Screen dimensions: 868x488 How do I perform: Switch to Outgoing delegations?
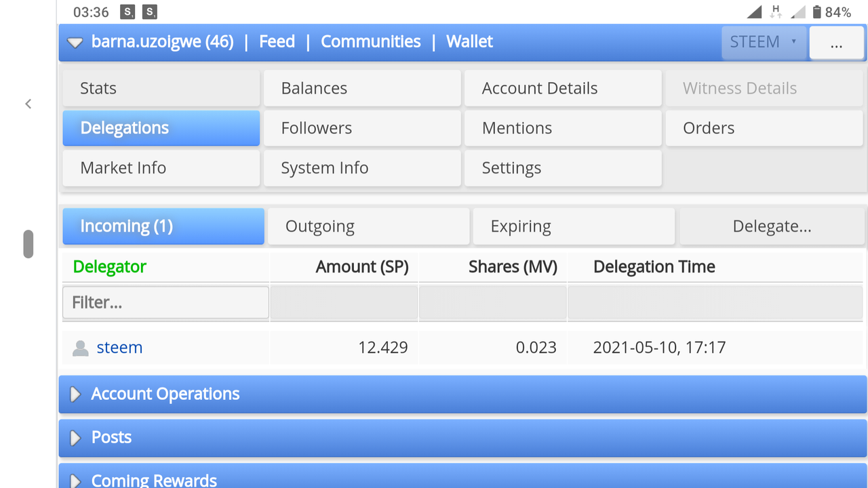[369, 226]
